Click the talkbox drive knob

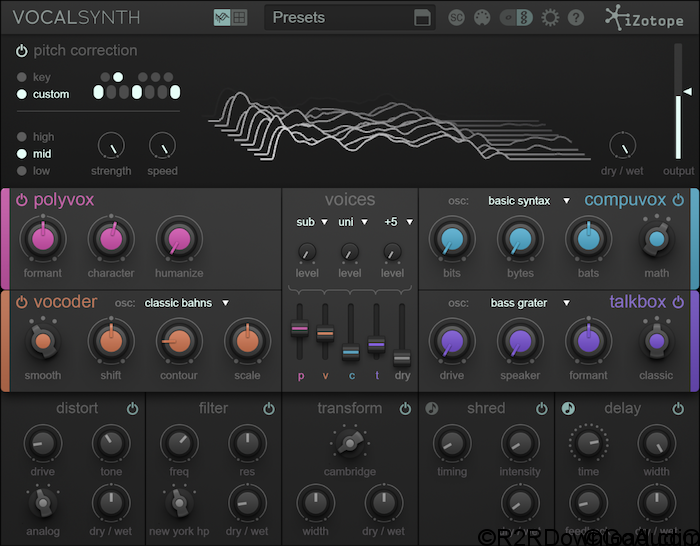click(x=452, y=342)
